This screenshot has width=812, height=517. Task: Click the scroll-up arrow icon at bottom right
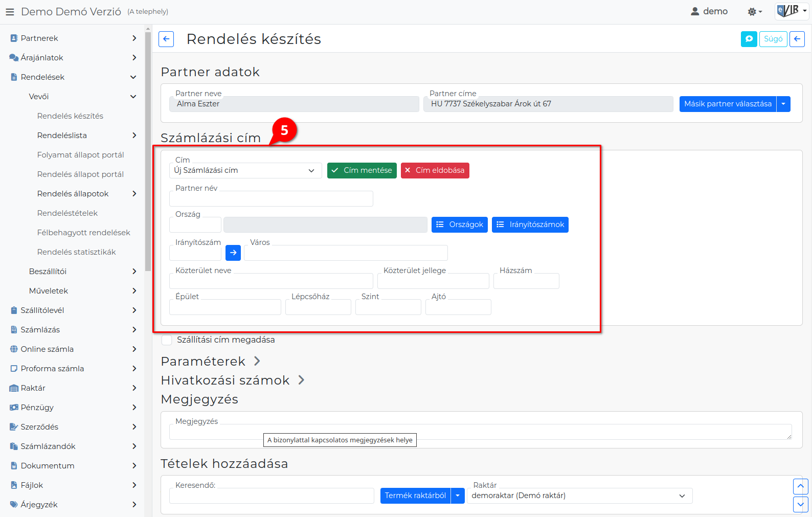[x=800, y=486]
